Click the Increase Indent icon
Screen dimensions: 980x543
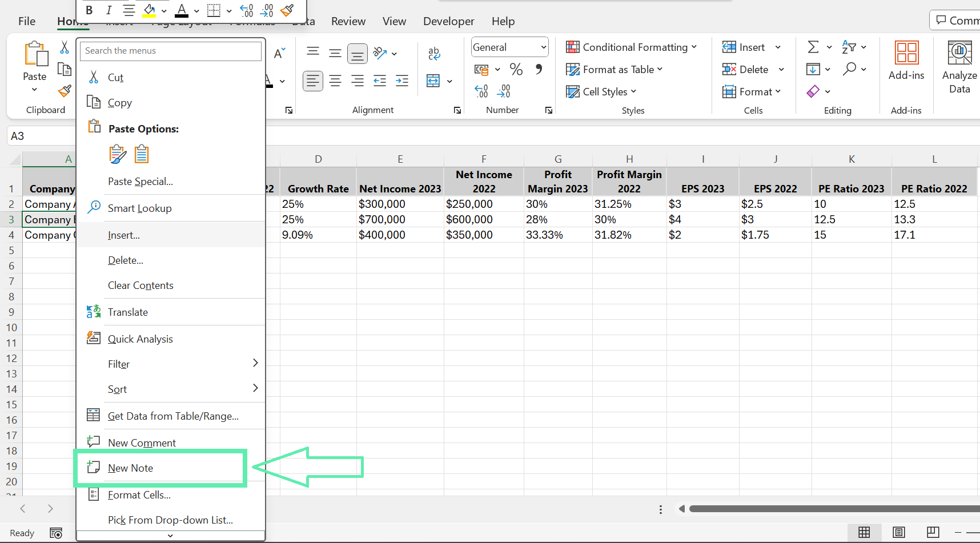[x=402, y=81]
